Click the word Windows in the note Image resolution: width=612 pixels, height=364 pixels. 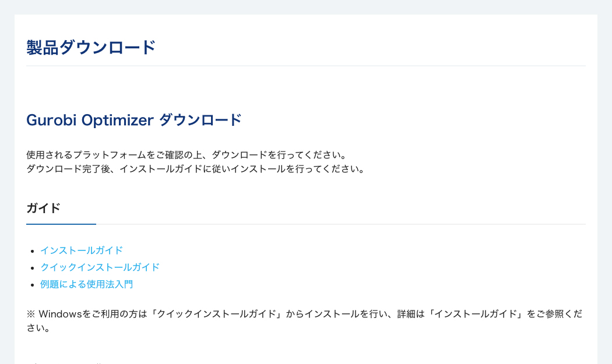[59, 314]
